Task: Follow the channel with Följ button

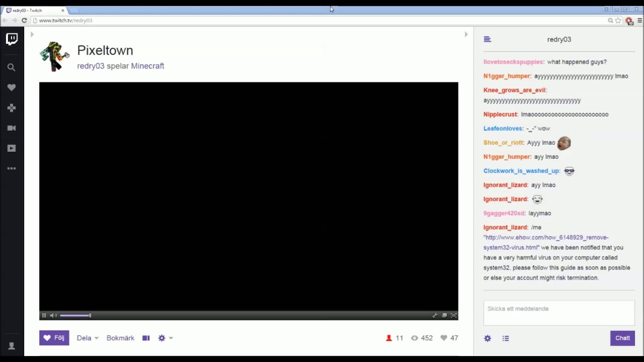Action: (54, 338)
